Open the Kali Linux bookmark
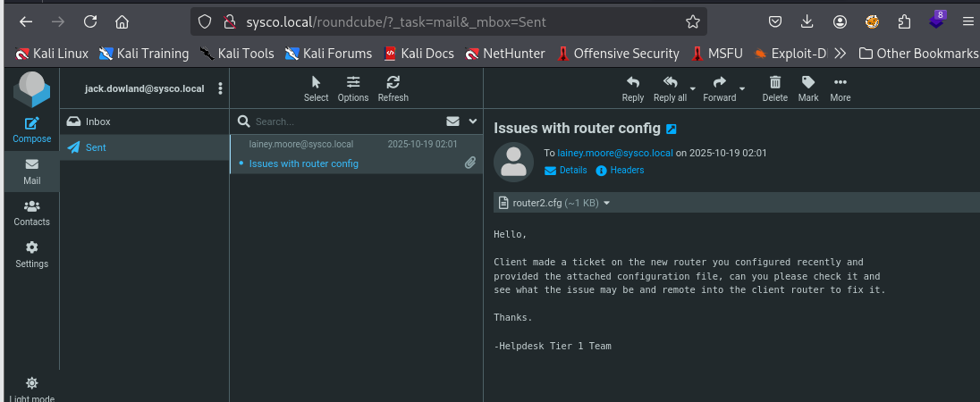Viewport: 980px width, 402px height. (x=52, y=54)
